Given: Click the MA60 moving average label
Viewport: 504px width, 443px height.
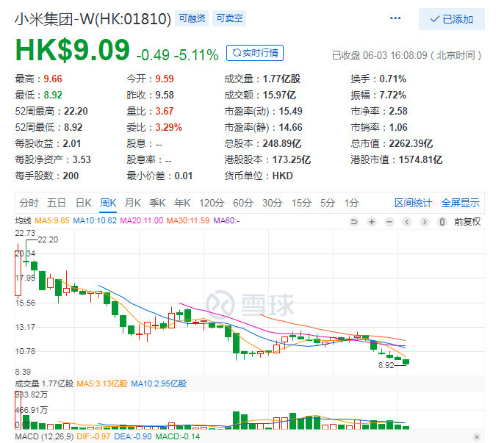Looking at the screenshot, I should point(226,220).
